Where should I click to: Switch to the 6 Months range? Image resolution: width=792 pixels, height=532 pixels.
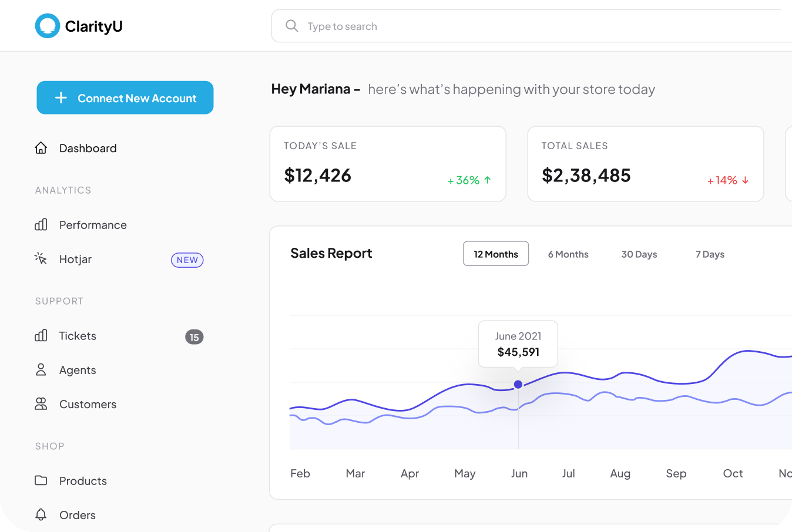[x=568, y=254]
